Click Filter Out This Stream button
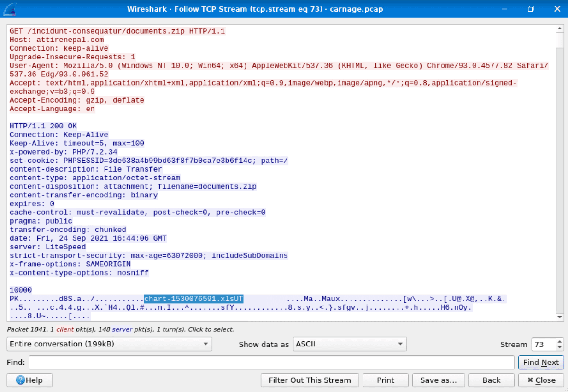The image size is (568, 392). click(x=310, y=380)
